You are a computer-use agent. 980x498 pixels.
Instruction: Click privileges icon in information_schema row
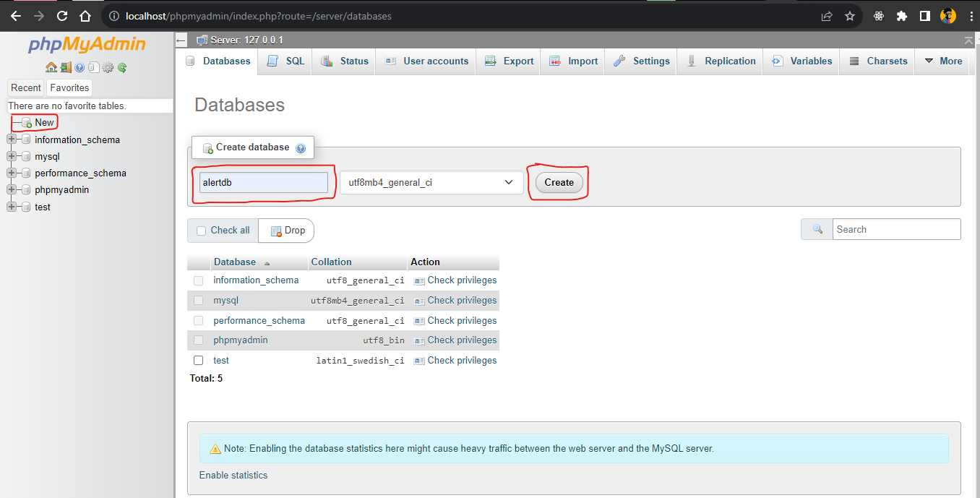(418, 280)
